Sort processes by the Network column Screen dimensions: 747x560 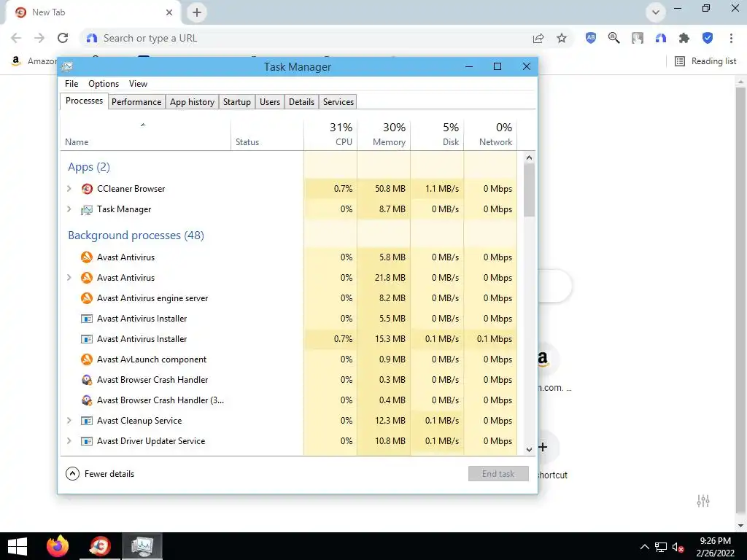coord(491,135)
